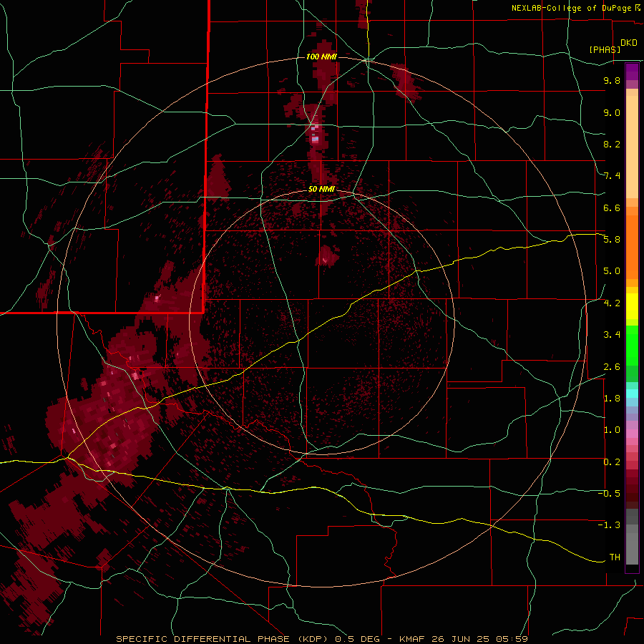Select the 2.6 legend value
Image resolution: width=644 pixels, height=644 pixels.
612,367
